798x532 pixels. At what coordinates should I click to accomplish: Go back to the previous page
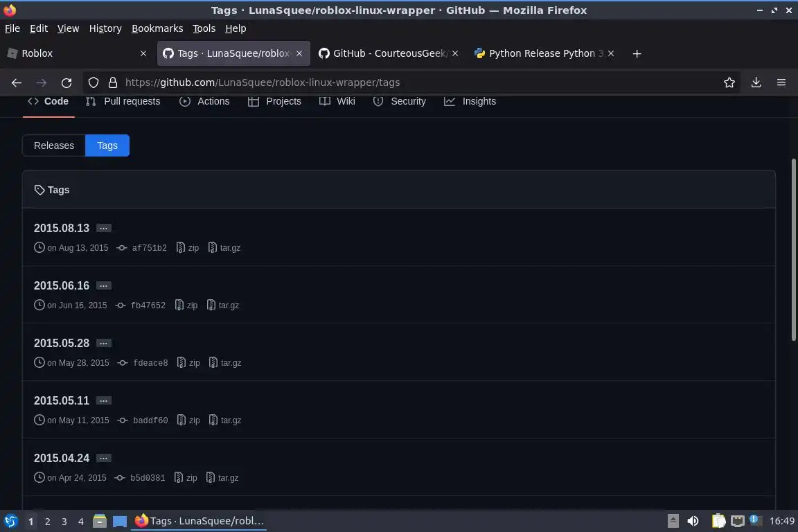coord(17,82)
